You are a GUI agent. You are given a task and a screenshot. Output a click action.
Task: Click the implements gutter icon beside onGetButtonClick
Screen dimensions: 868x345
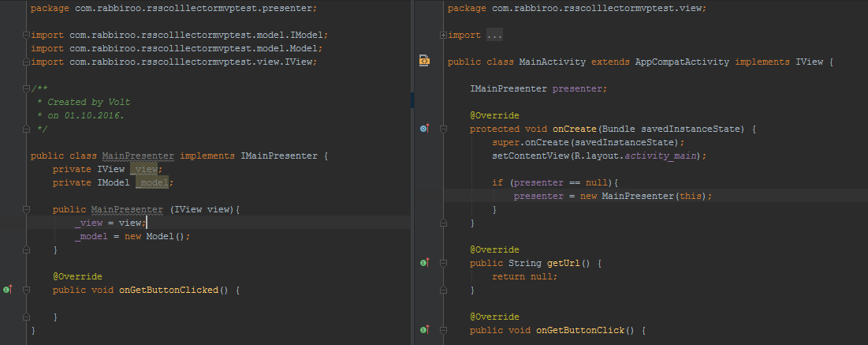(x=425, y=329)
